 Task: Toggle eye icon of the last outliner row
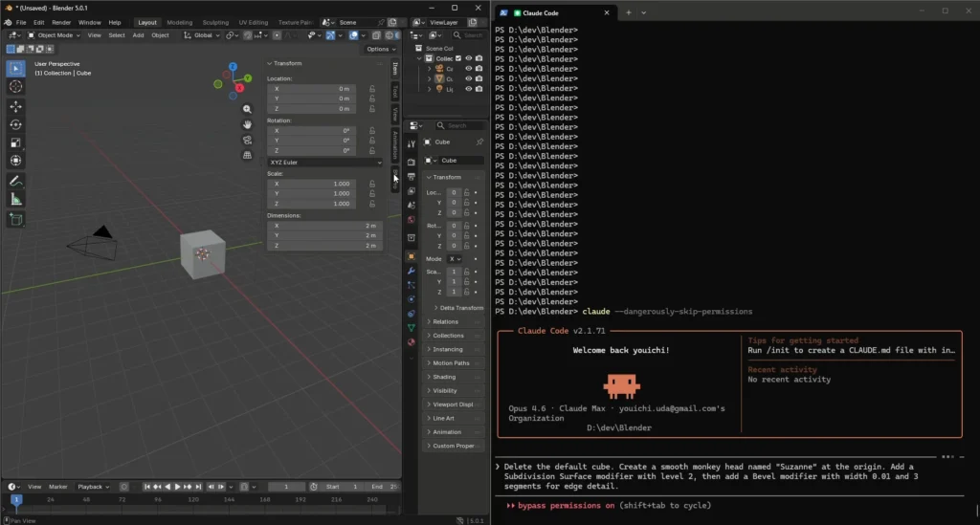pyautogui.click(x=468, y=89)
